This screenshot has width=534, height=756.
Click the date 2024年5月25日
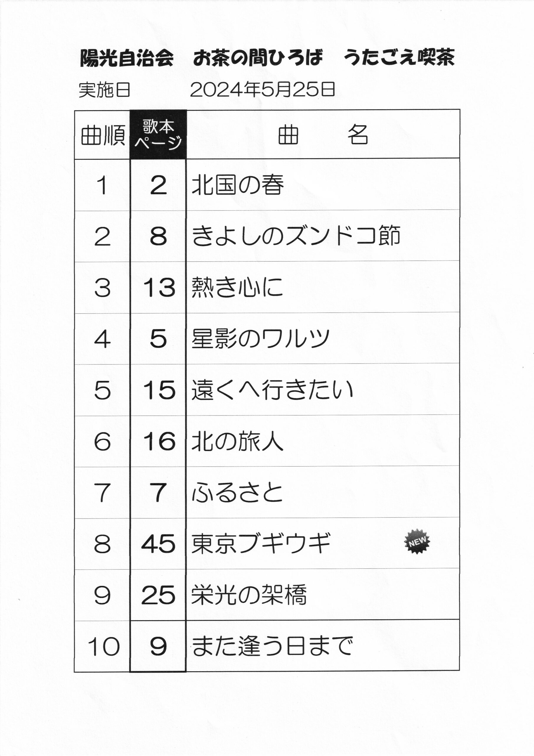coord(263,89)
